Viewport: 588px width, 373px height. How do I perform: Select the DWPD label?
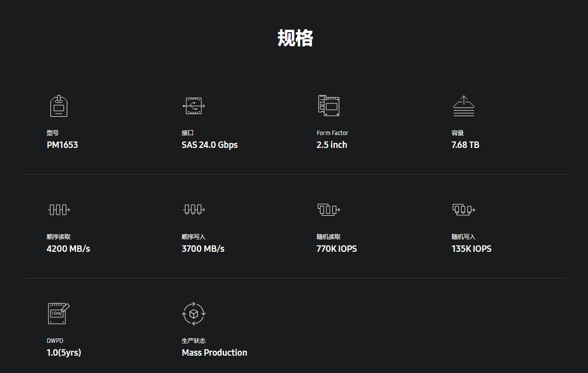[55, 341]
